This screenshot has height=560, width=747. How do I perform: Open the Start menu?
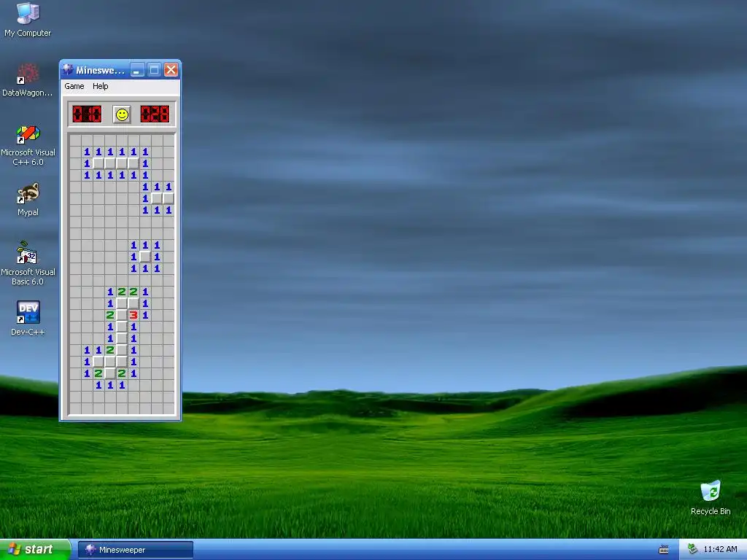coord(35,550)
